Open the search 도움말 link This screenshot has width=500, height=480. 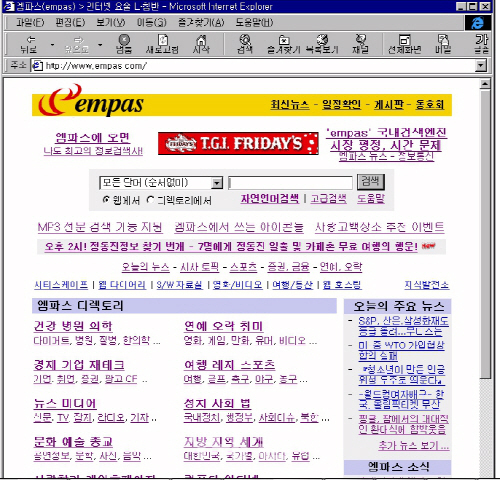point(371,199)
